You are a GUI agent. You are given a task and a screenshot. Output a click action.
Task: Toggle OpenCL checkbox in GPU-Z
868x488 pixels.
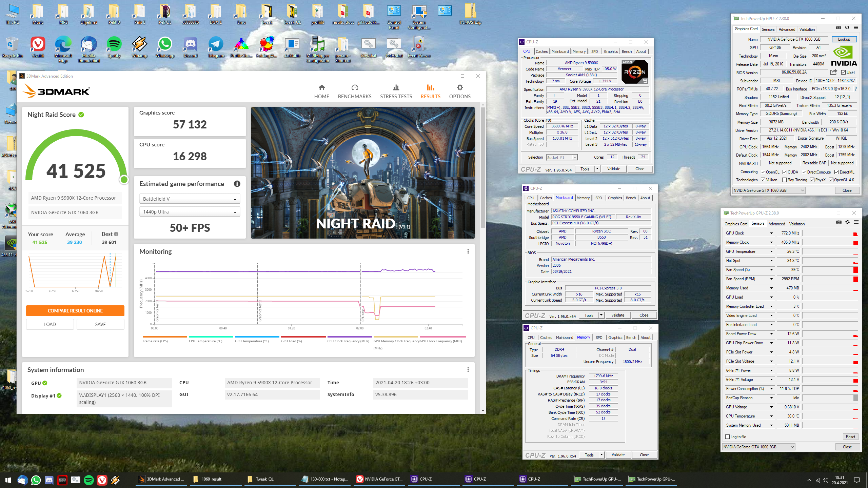(763, 172)
